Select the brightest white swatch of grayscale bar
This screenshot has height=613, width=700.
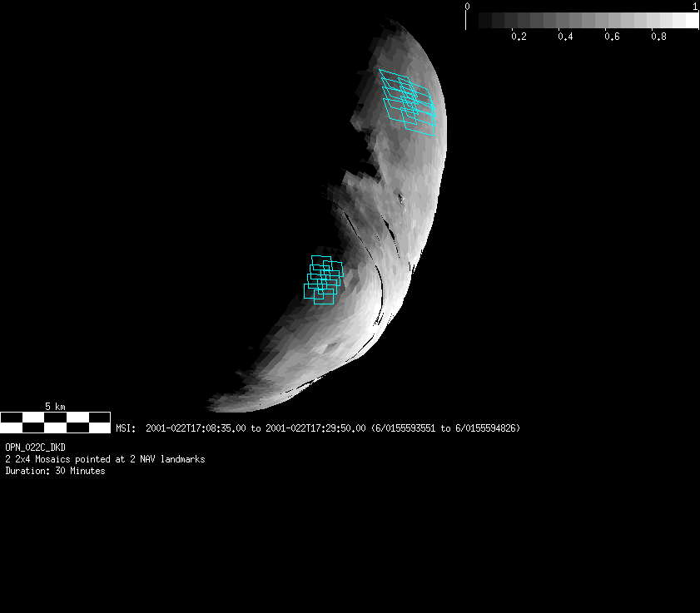691,20
